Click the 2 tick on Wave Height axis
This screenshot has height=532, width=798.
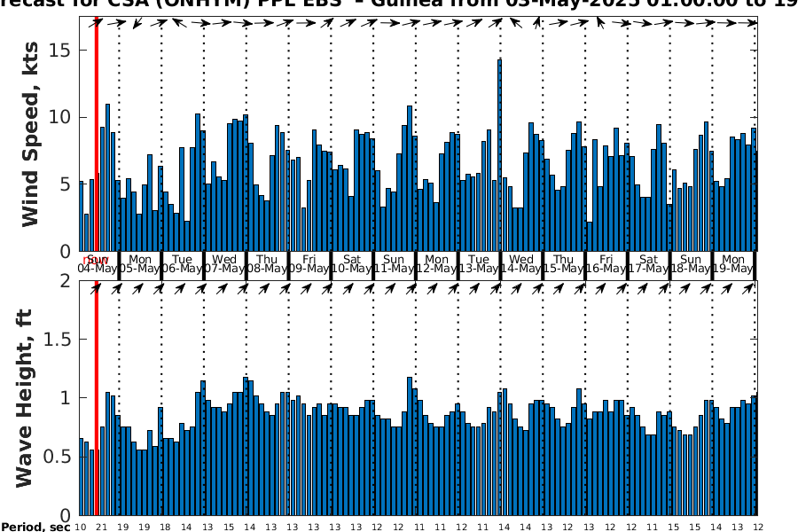[66, 280]
